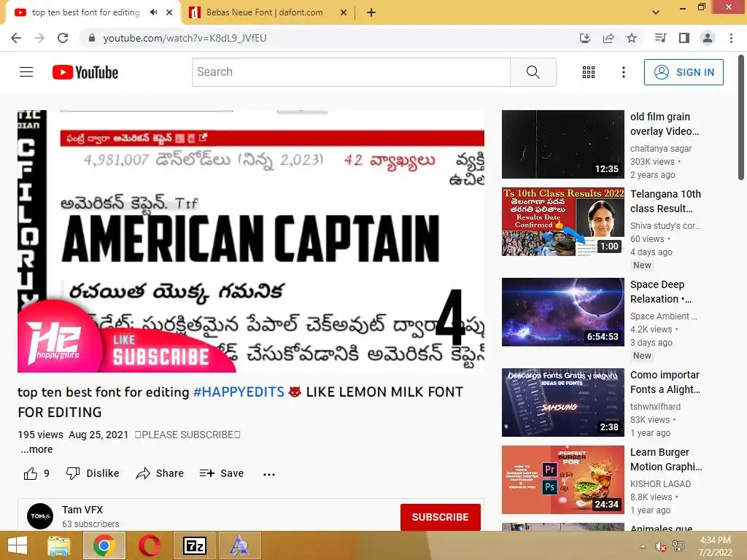Click the search magnifier button

click(533, 72)
